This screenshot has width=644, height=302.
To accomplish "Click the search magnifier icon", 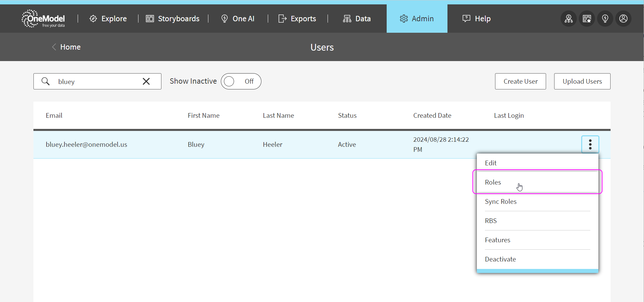I will point(46,81).
